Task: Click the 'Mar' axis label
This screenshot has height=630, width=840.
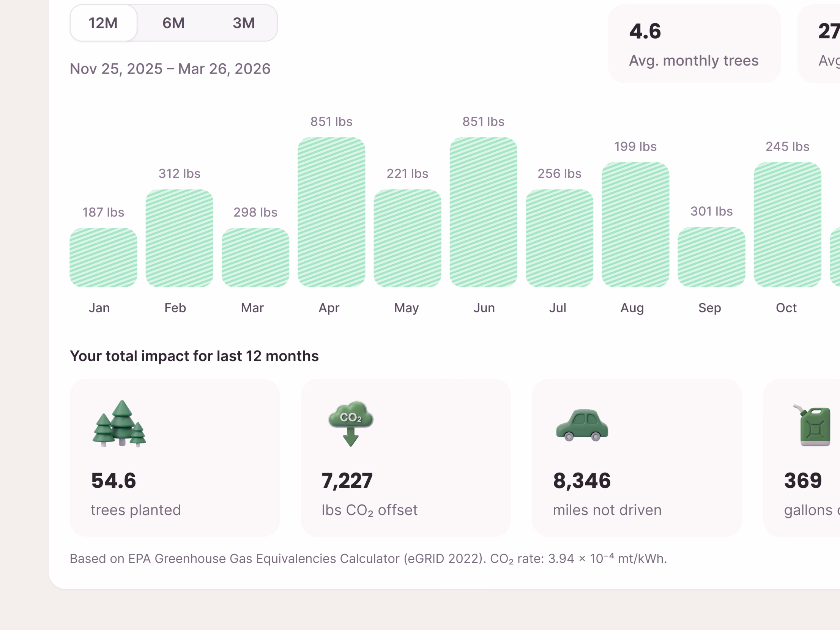Action: [x=252, y=308]
